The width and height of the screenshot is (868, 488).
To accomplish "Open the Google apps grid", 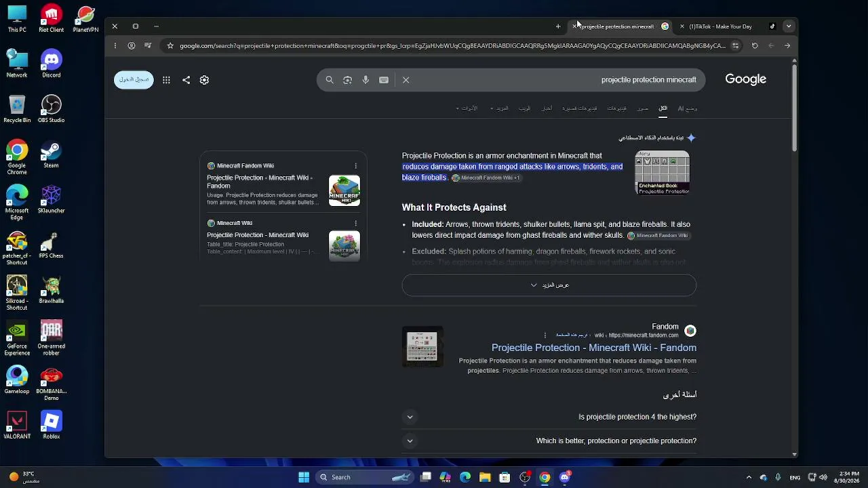I will (166, 80).
